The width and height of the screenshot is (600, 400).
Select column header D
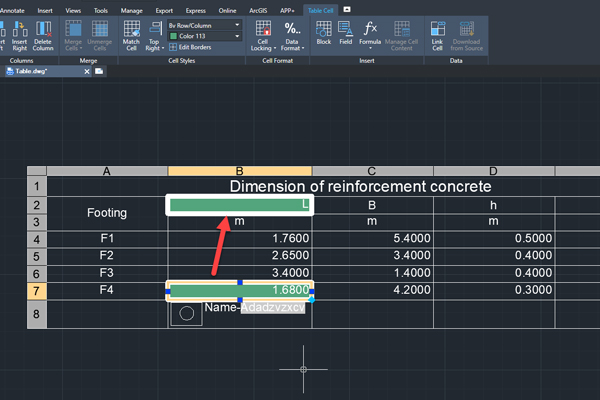coord(494,171)
